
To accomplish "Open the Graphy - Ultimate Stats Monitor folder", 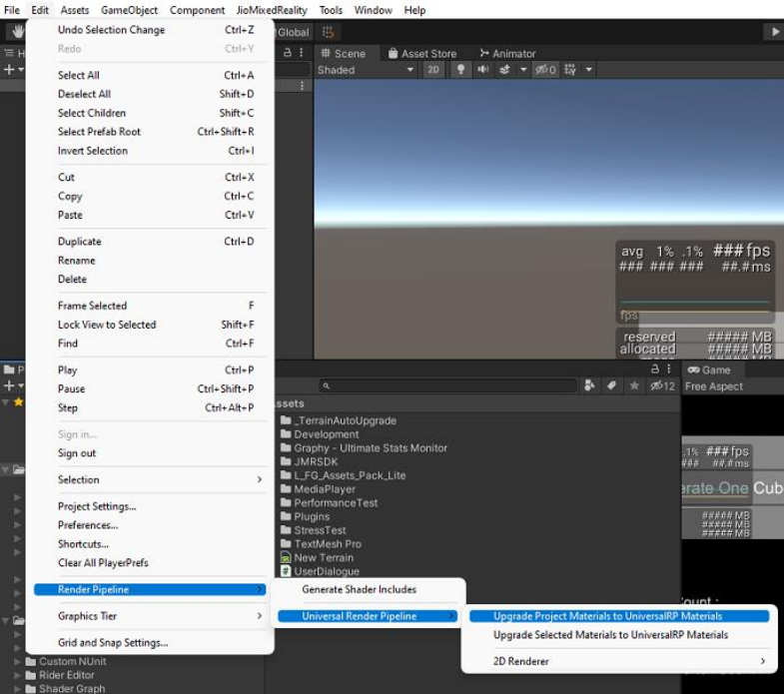I will click(371, 448).
